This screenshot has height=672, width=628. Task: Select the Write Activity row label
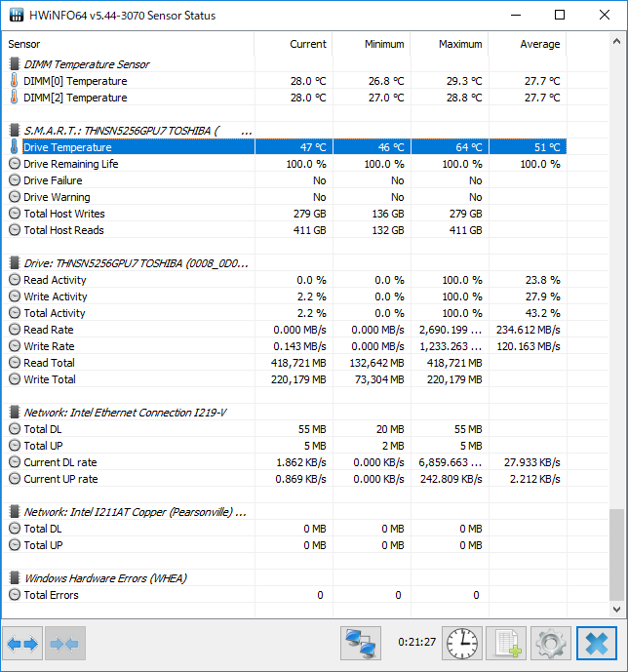[56, 296]
